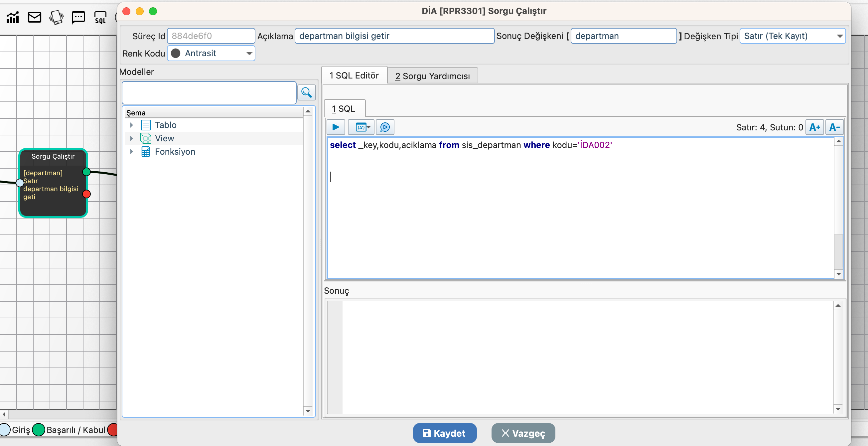Click the Kaydet save button
The image size is (868, 446).
444,433
